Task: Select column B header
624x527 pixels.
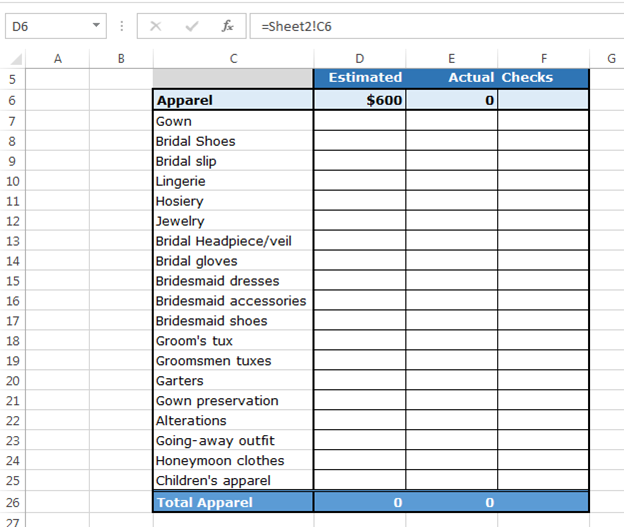Action: [121, 59]
